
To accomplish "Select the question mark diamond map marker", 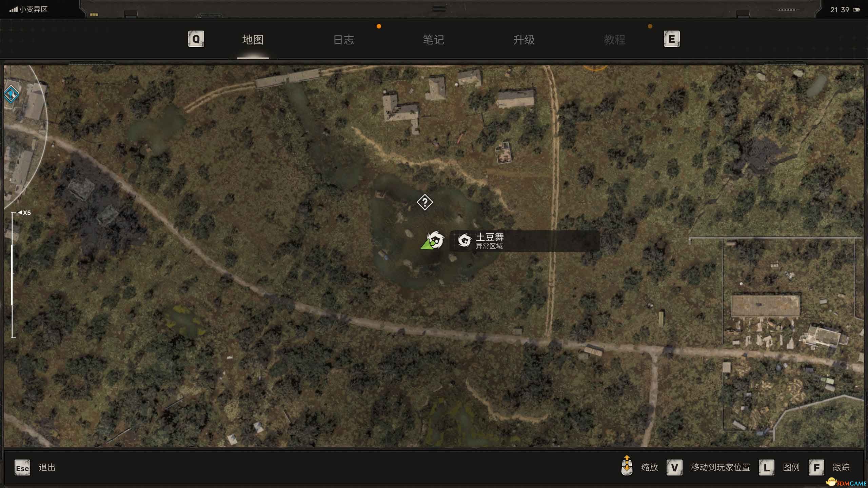I will 425,202.
